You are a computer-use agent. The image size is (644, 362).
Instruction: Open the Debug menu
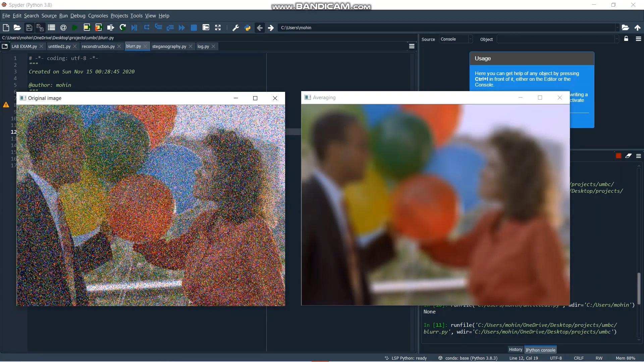tap(78, 16)
